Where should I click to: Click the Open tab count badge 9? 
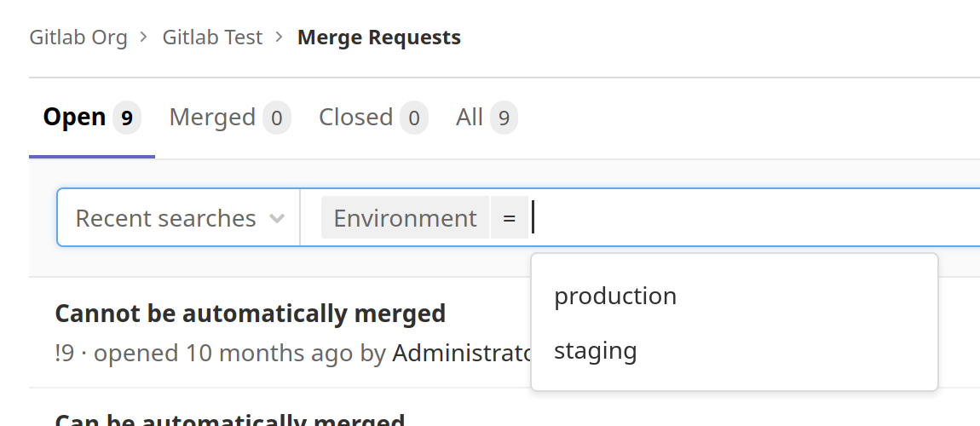coord(127,118)
